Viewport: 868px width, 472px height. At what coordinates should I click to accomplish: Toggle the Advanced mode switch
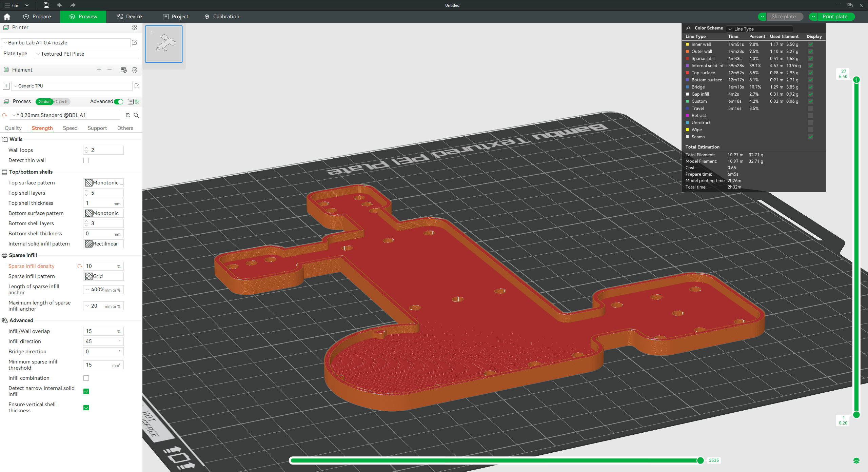tap(119, 102)
